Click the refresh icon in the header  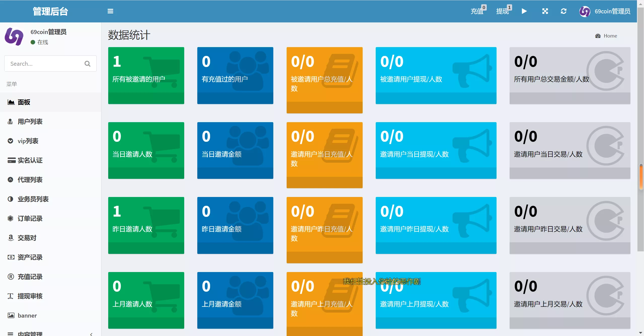[563, 11]
